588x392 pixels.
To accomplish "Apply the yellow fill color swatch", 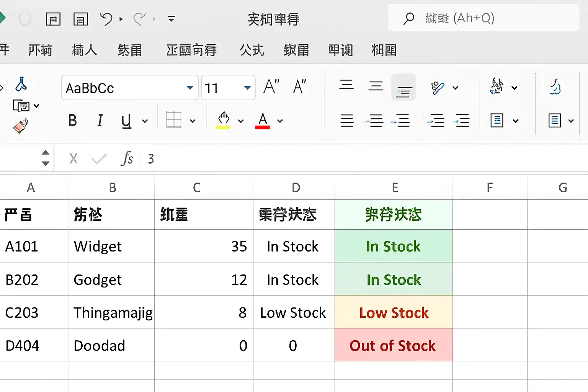I will pos(223,120).
